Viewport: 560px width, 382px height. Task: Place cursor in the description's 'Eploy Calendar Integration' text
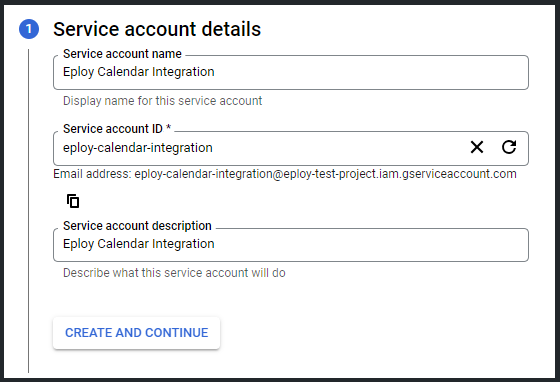point(139,244)
